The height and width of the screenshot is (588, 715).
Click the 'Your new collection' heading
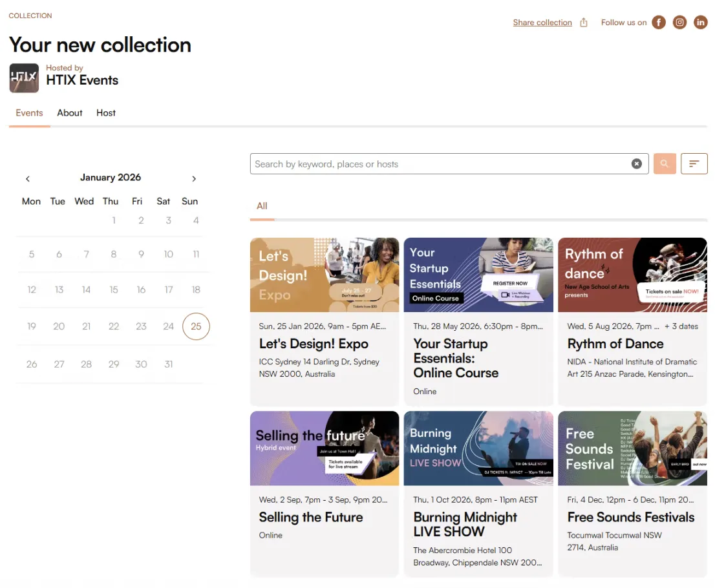(x=100, y=45)
